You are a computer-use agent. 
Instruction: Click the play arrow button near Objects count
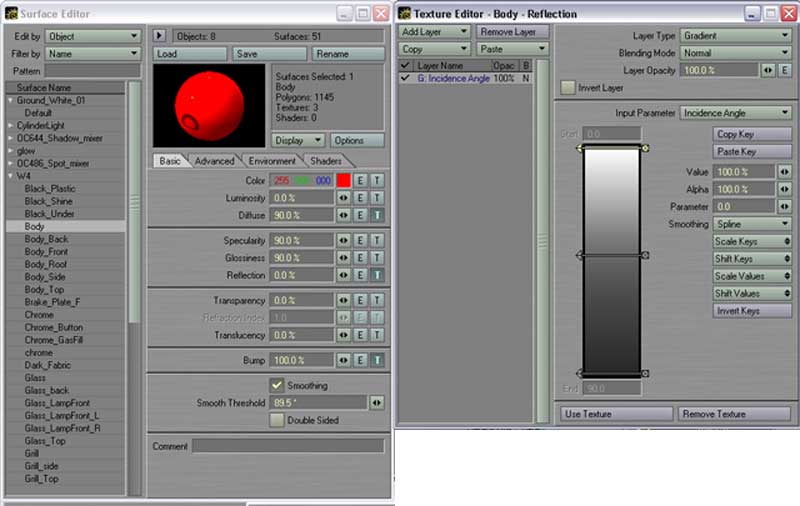160,36
